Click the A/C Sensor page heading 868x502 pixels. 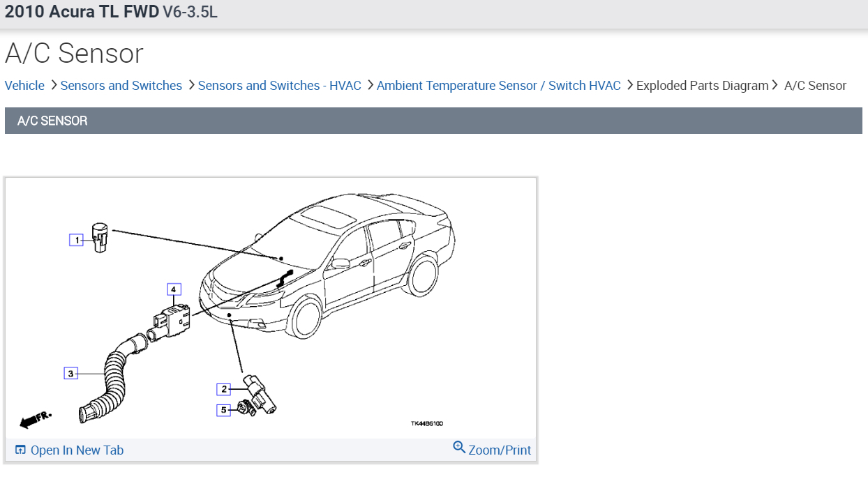[74, 54]
